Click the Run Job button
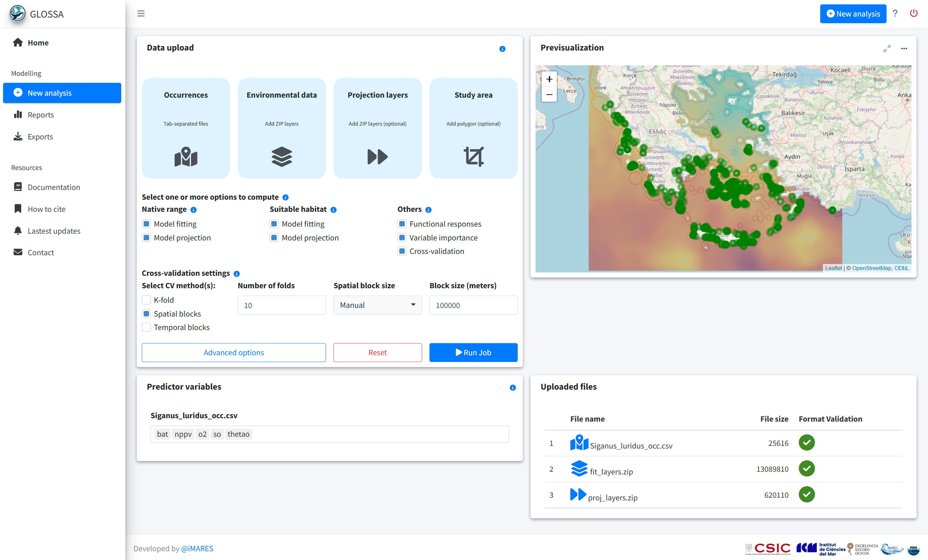Image resolution: width=928 pixels, height=560 pixels. click(x=473, y=353)
